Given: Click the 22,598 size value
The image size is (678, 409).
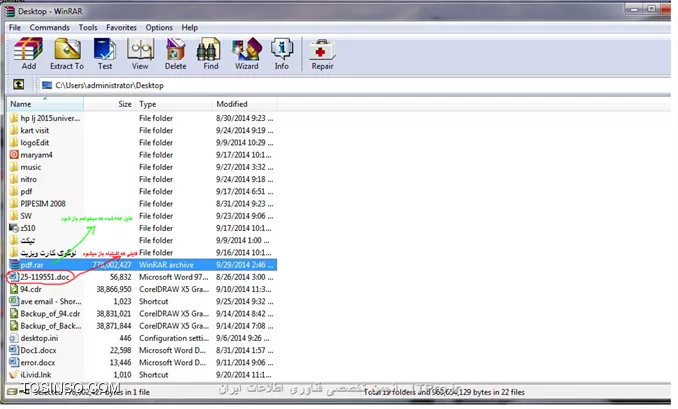Looking at the screenshot, I should pyautogui.click(x=120, y=350).
